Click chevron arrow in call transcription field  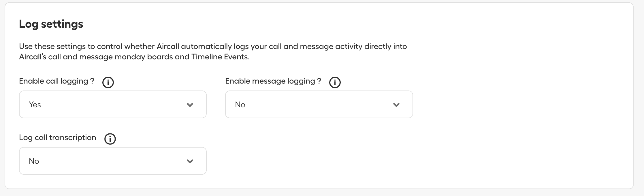pyautogui.click(x=190, y=161)
